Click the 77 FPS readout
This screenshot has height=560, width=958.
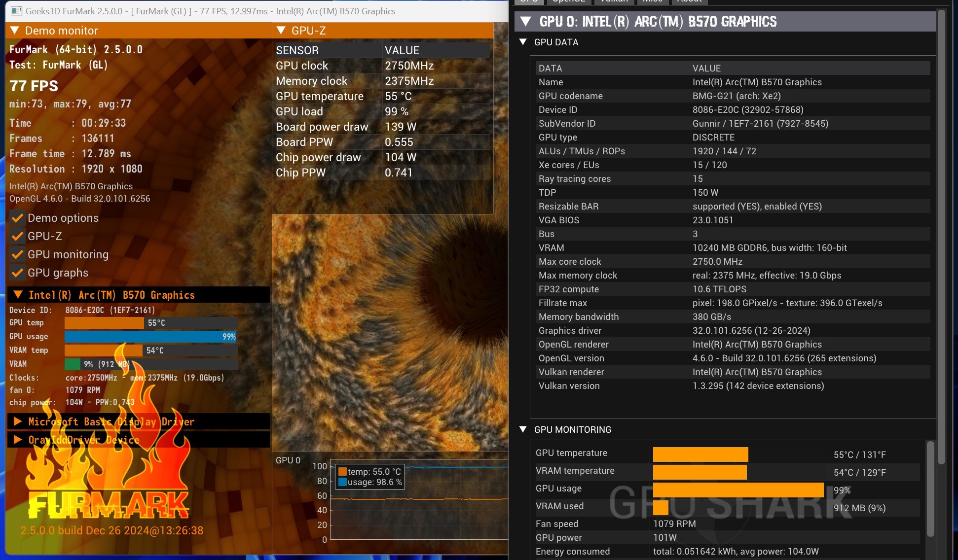pos(34,86)
